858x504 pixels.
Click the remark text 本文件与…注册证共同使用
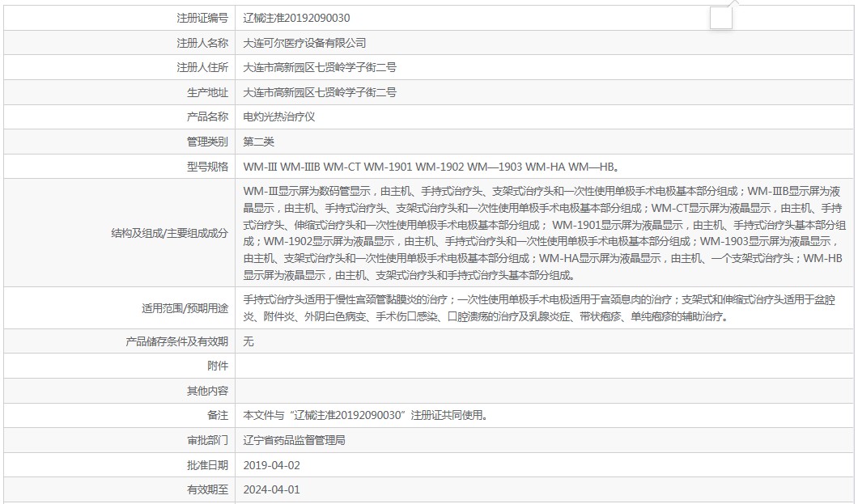[366, 416]
